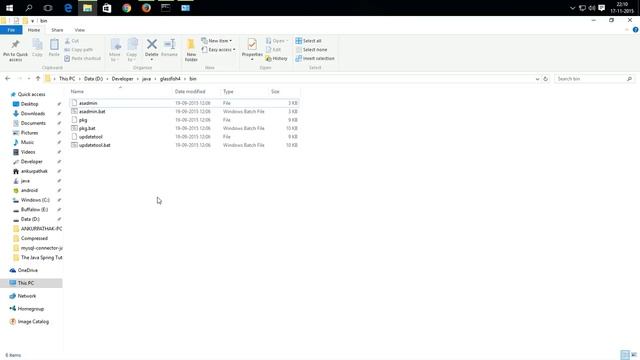Sort by the Date modified column header
The image size is (640, 360).
click(x=190, y=91)
